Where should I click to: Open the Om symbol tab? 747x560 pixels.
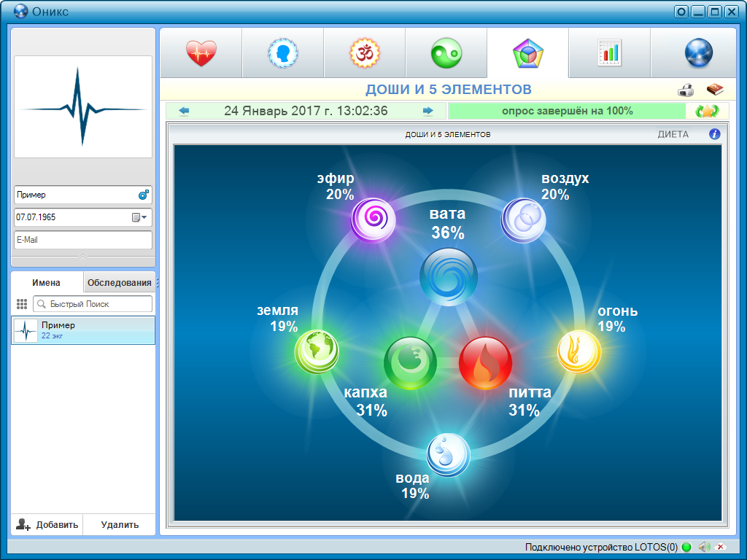365,52
